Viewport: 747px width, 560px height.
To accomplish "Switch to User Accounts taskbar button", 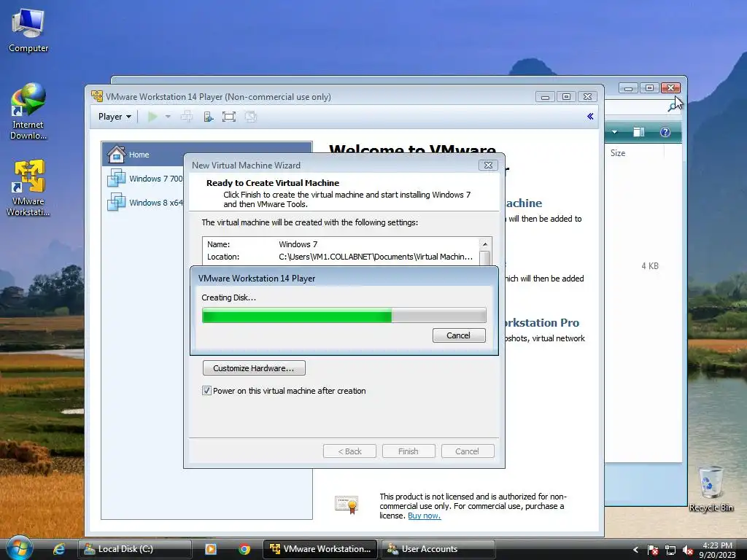I will pyautogui.click(x=438, y=549).
